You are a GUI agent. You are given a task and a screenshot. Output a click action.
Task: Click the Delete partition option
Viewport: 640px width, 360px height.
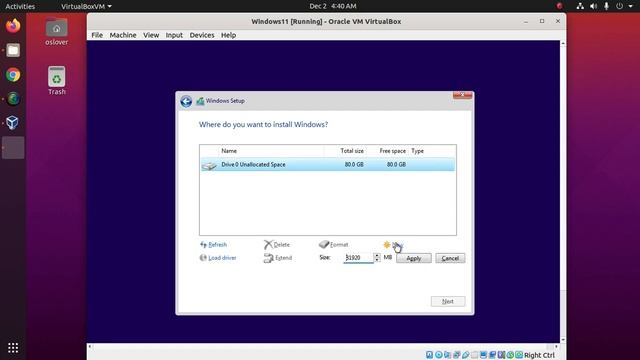point(277,244)
